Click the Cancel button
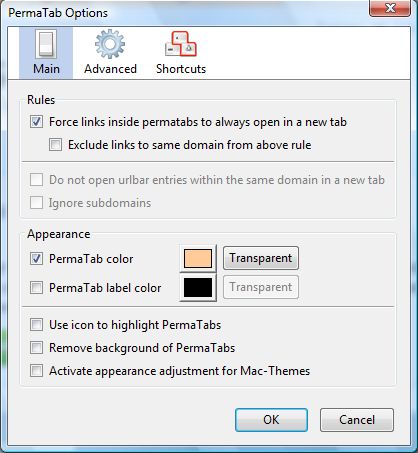This screenshot has height=453, width=418. pos(357,420)
